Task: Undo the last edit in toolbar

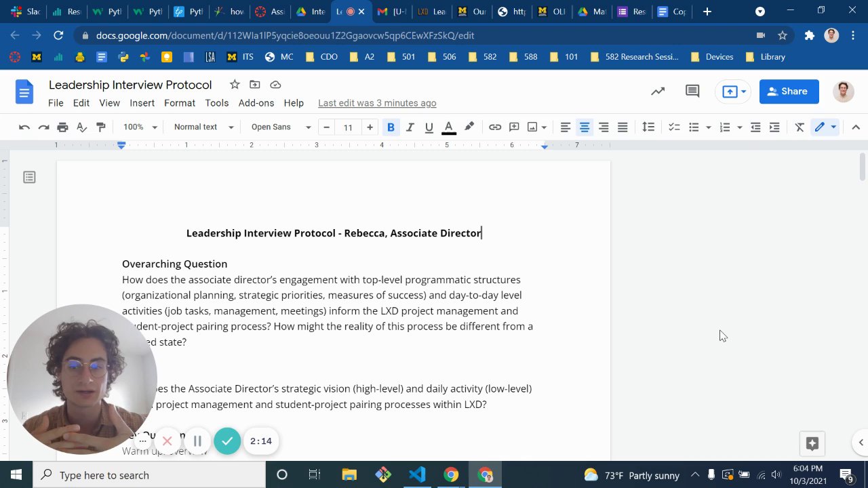Action: pos(24,127)
